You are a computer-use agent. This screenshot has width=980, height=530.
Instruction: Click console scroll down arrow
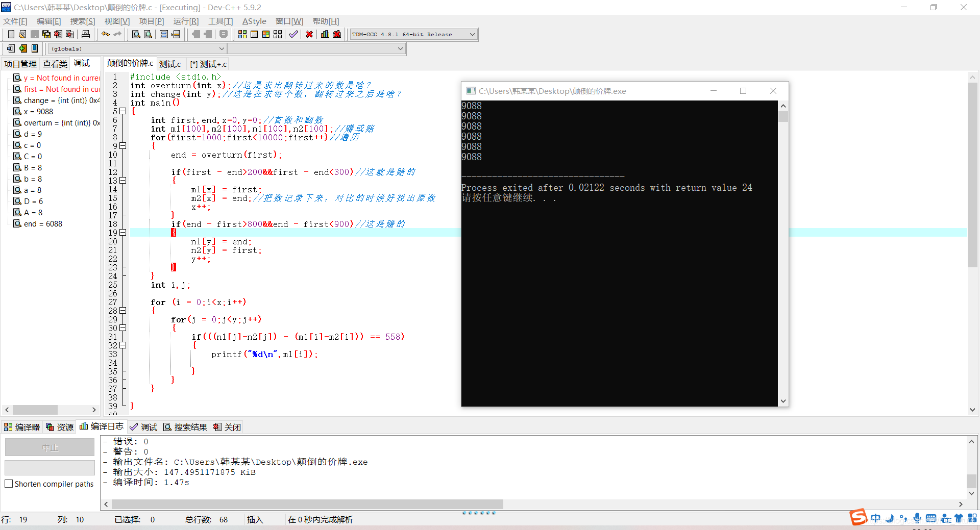coord(783,401)
